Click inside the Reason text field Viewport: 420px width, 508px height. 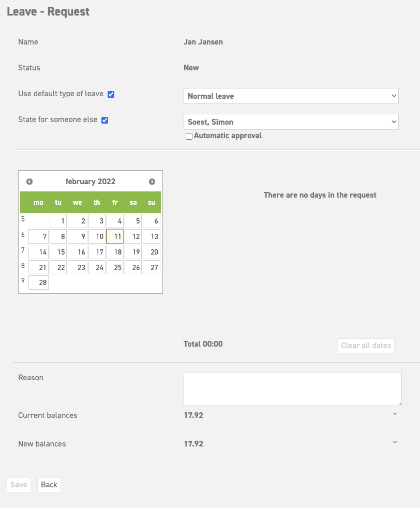[292, 388]
